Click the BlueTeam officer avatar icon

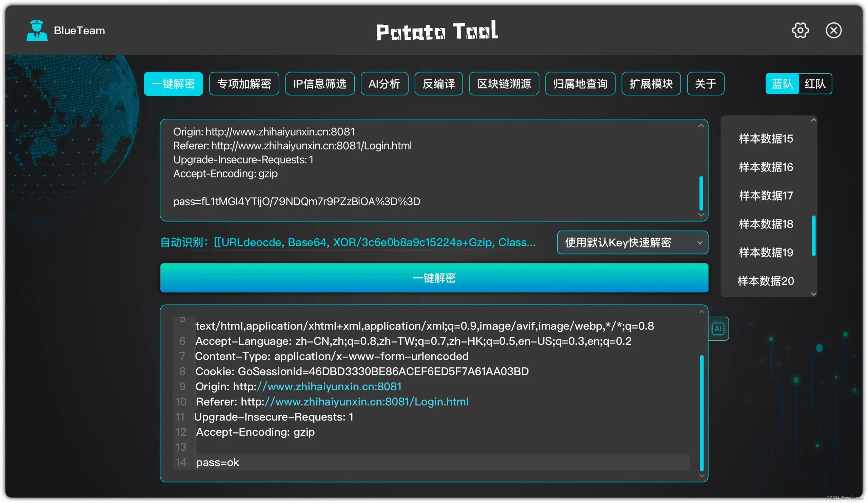pyautogui.click(x=37, y=30)
